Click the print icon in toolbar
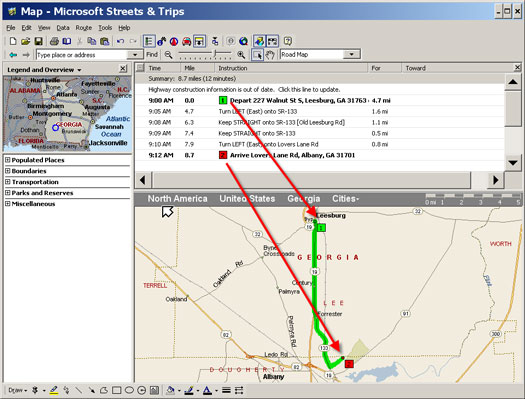This screenshot has width=525, height=399. coord(54,42)
